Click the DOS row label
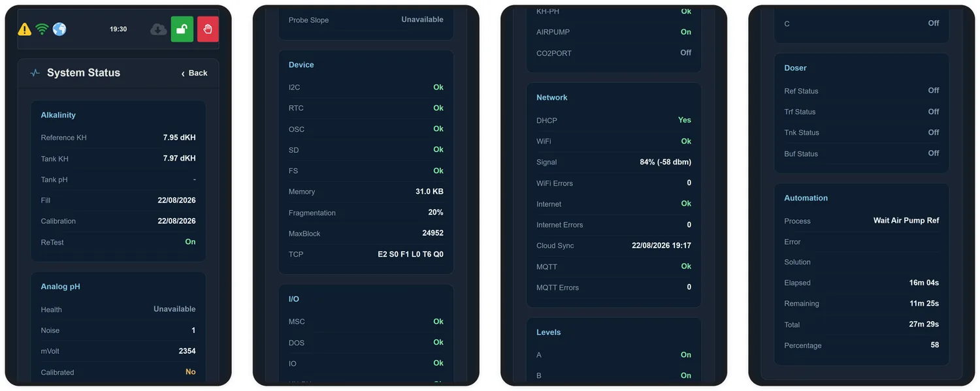Screen dimensions: 980x391 click(296, 343)
